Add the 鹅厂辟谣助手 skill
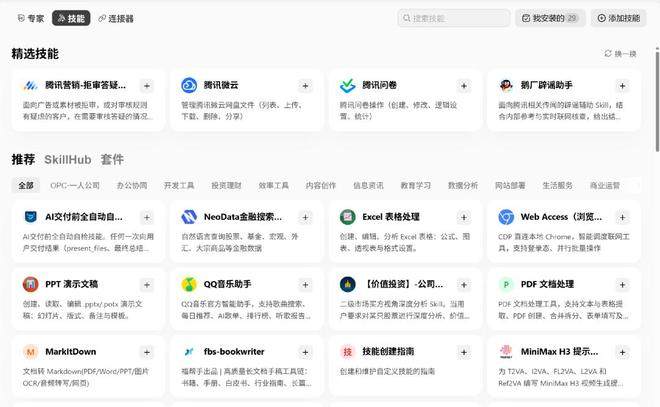The image size is (660, 407). click(x=622, y=86)
